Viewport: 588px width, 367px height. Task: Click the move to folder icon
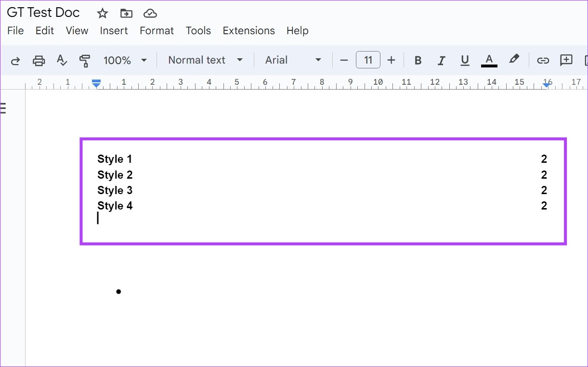pyautogui.click(x=126, y=13)
